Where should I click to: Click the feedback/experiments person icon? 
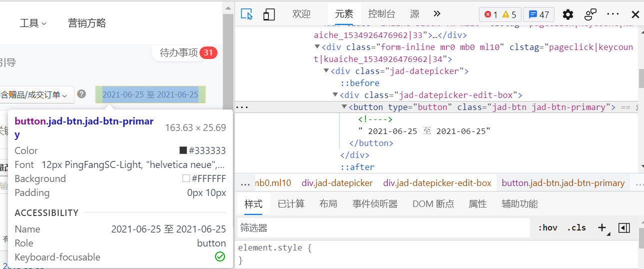pyautogui.click(x=591, y=14)
